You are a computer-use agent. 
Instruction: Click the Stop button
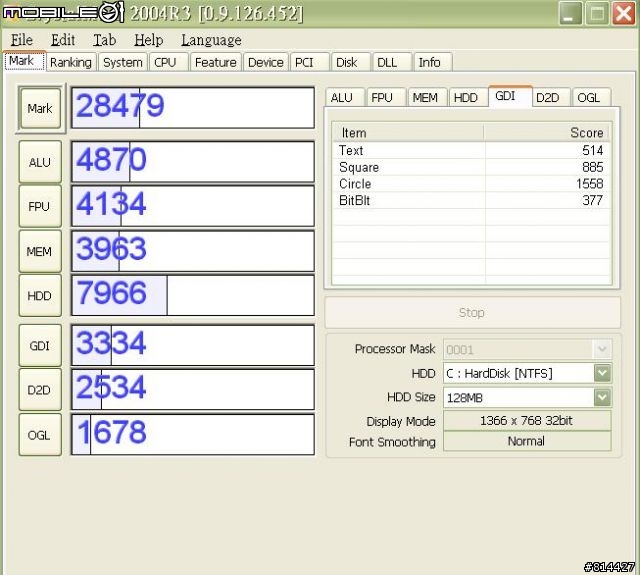[x=471, y=313]
